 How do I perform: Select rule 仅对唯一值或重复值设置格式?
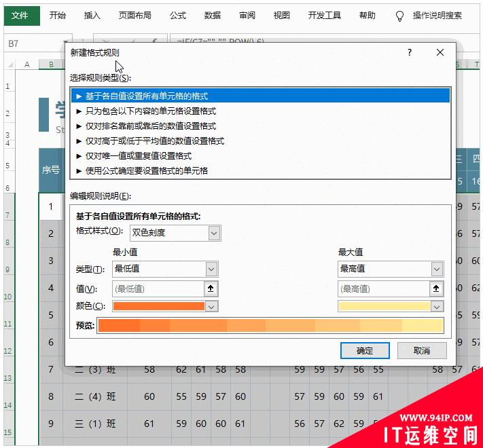click(261, 155)
